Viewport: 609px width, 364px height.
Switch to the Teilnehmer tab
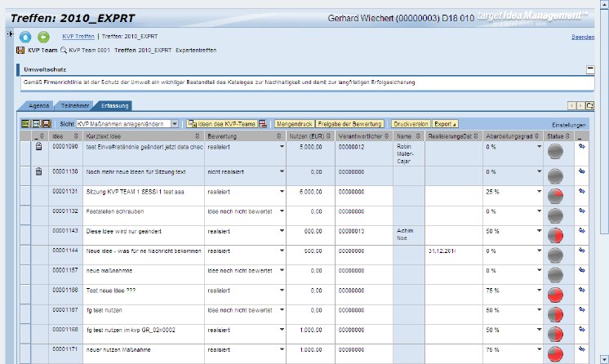point(75,106)
